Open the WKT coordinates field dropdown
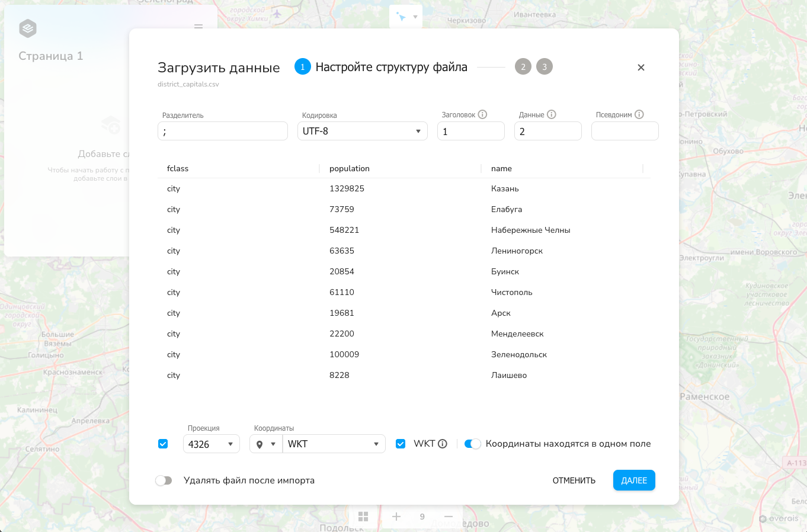 tap(334, 444)
